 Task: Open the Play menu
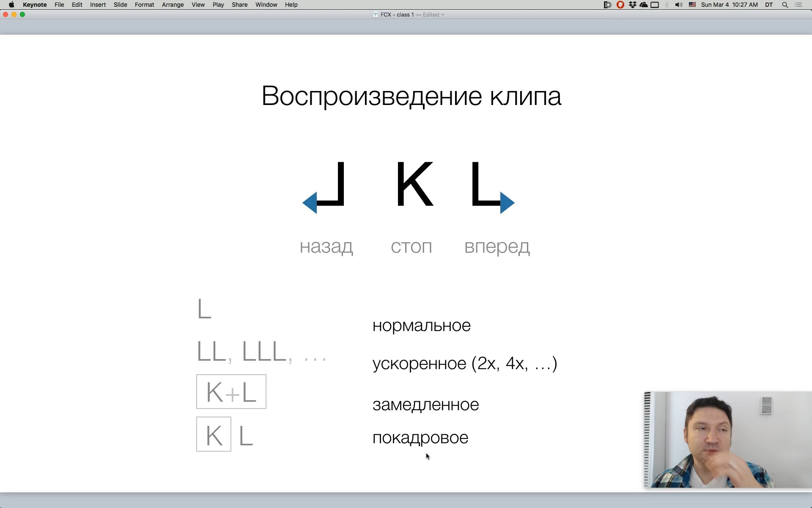pos(218,5)
